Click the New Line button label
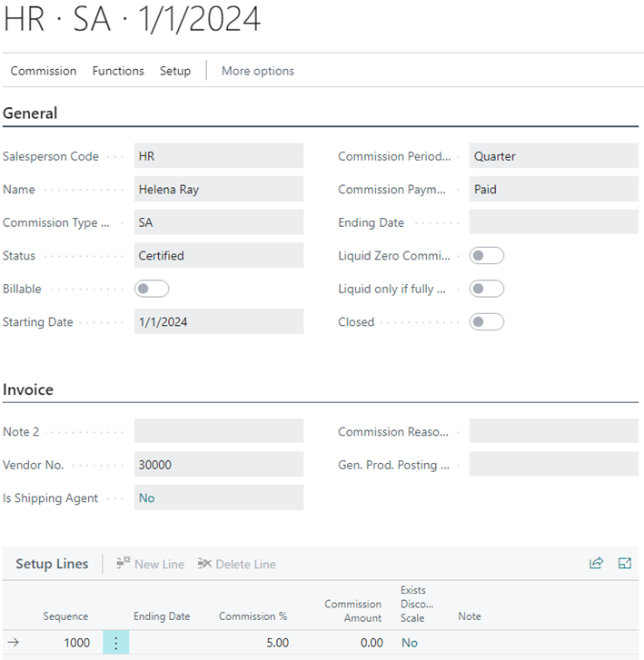644x660 pixels. coord(159,564)
